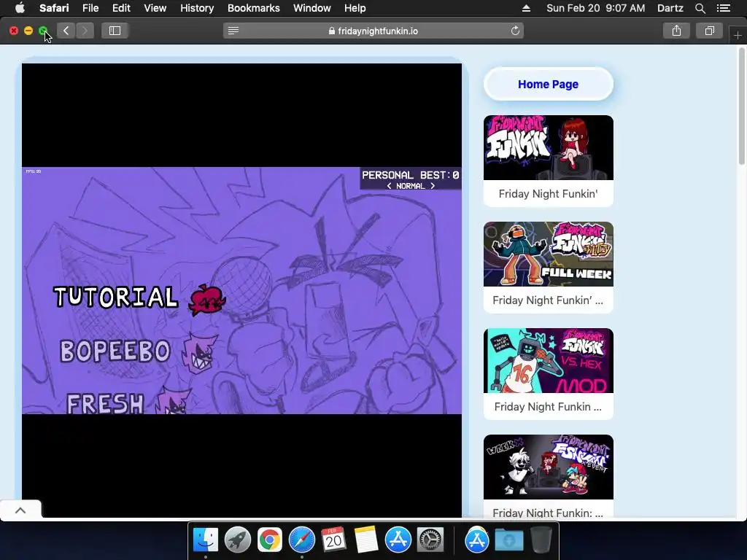The image size is (747, 560).
Task: Click right arrow to raise difficulty
Action: [x=433, y=186]
